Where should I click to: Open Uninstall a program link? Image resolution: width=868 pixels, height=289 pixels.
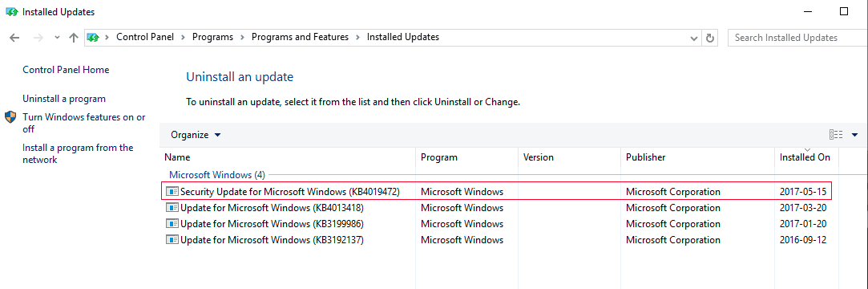click(x=64, y=99)
